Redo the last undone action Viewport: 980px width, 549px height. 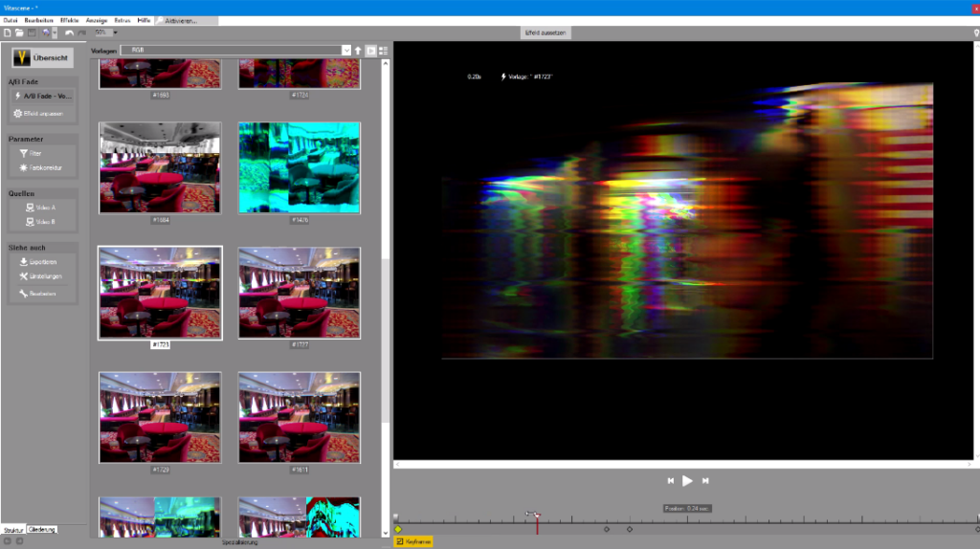(x=82, y=33)
